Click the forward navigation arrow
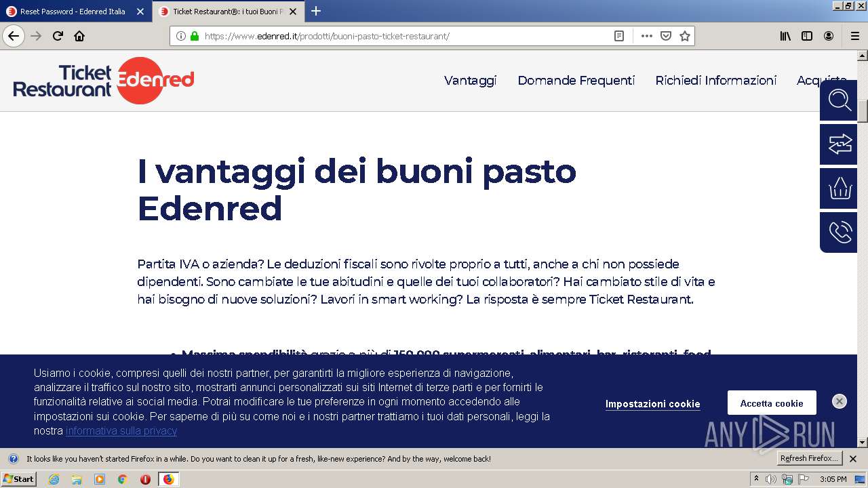This screenshot has width=868, height=488. (36, 36)
